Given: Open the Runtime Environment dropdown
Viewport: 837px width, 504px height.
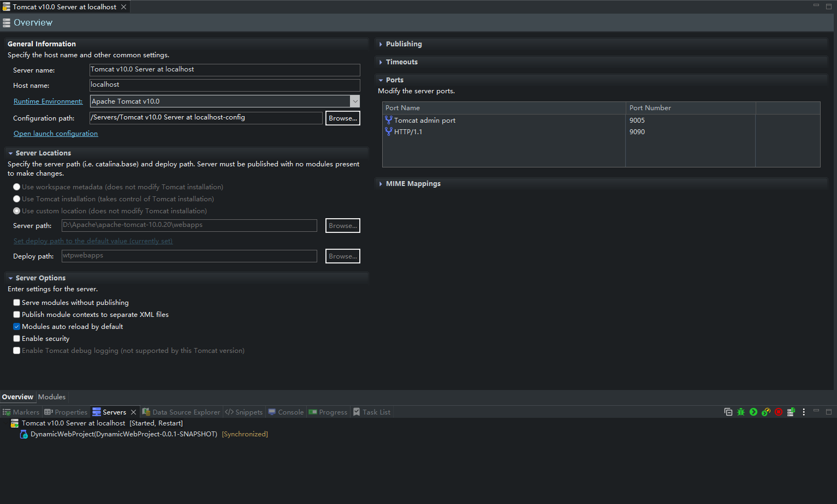Looking at the screenshot, I should pyautogui.click(x=355, y=101).
